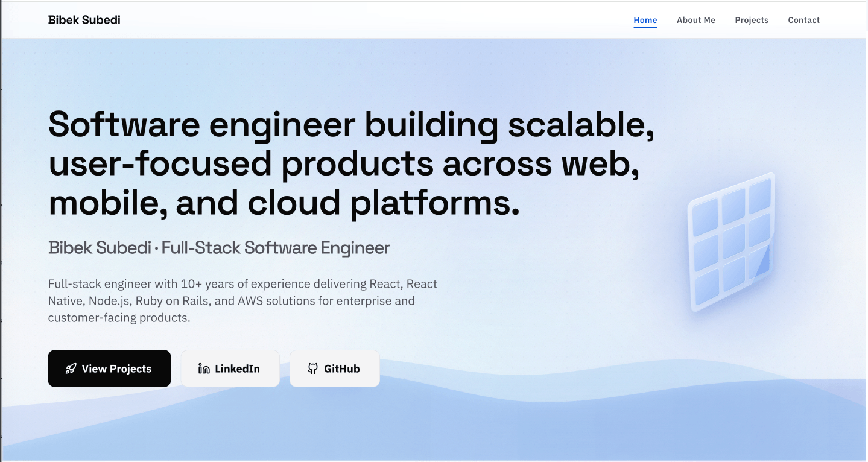
Task: Click the rocket icon in View Projects
Action: pyautogui.click(x=71, y=369)
